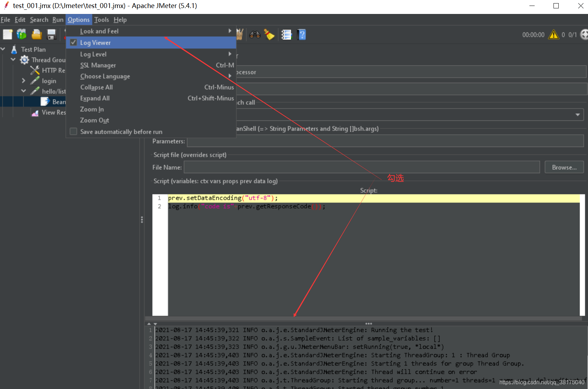Expand the login sampler node arrow
Image resolution: width=588 pixels, height=389 pixels.
(x=24, y=81)
